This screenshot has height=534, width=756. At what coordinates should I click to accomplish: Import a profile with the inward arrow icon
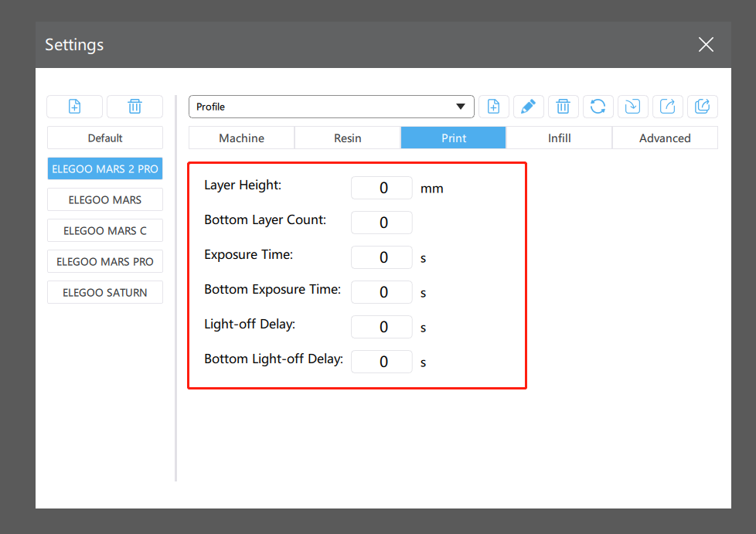[633, 107]
